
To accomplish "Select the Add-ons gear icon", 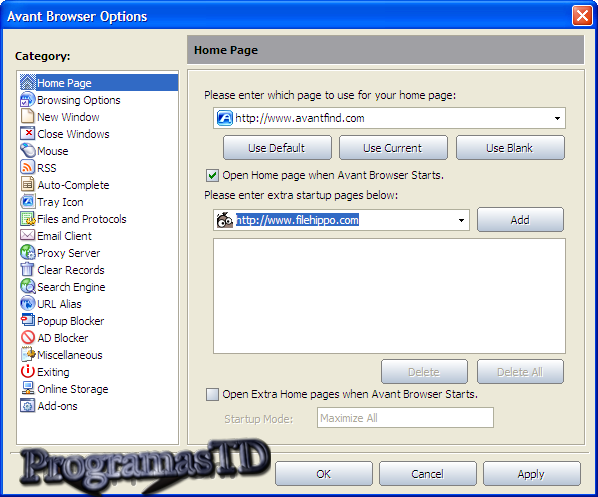I will (27, 405).
